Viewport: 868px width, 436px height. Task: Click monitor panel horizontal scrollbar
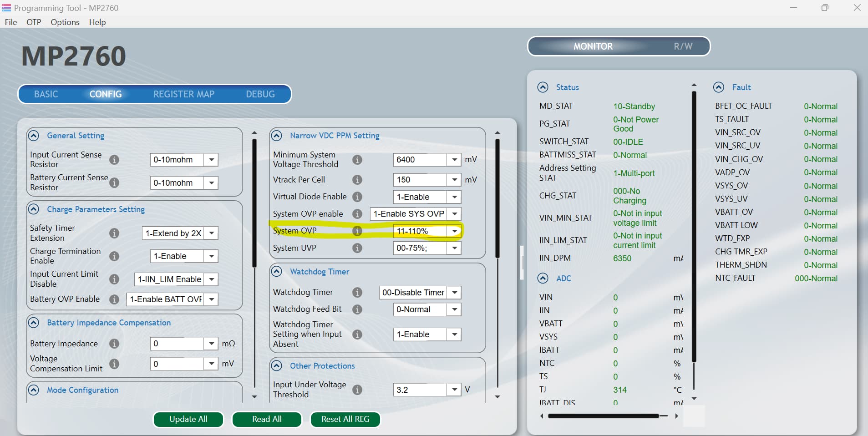(x=604, y=416)
